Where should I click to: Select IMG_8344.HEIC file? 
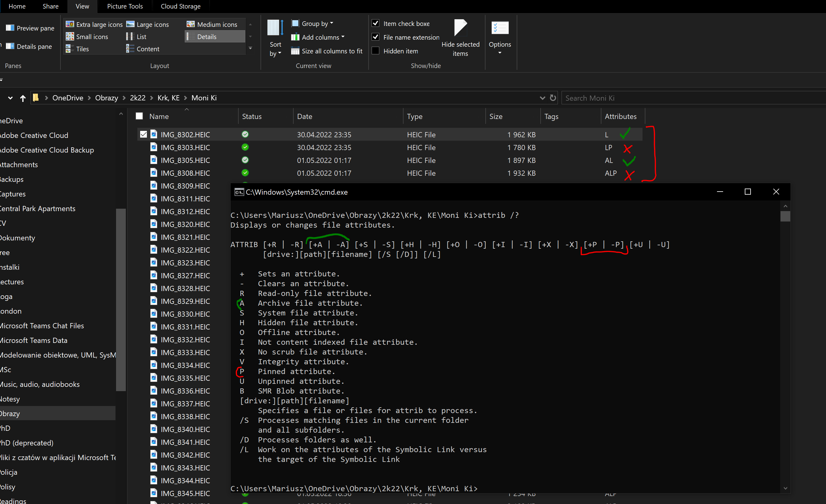[185, 480]
